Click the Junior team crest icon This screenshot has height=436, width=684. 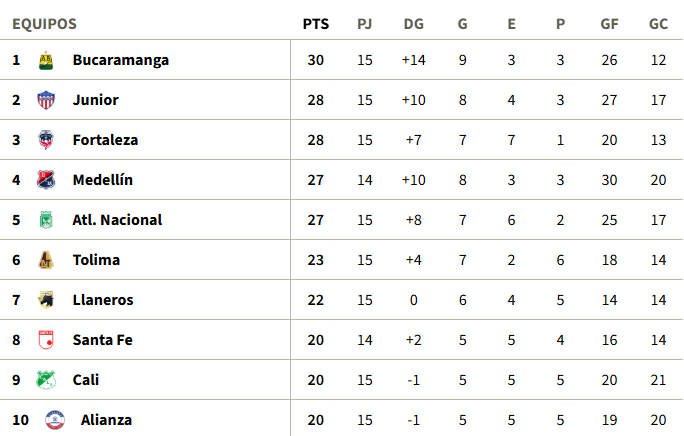tap(45, 100)
